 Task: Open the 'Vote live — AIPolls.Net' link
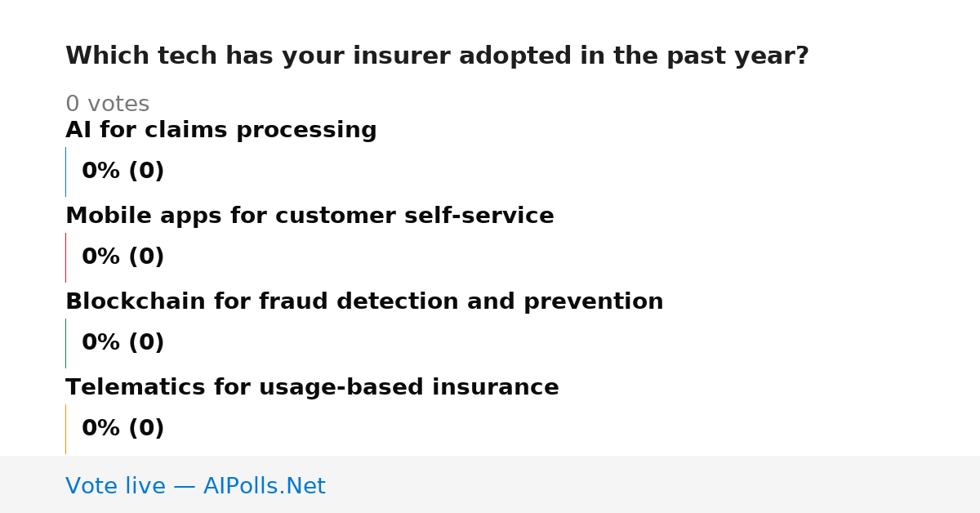pyautogui.click(x=195, y=487)
